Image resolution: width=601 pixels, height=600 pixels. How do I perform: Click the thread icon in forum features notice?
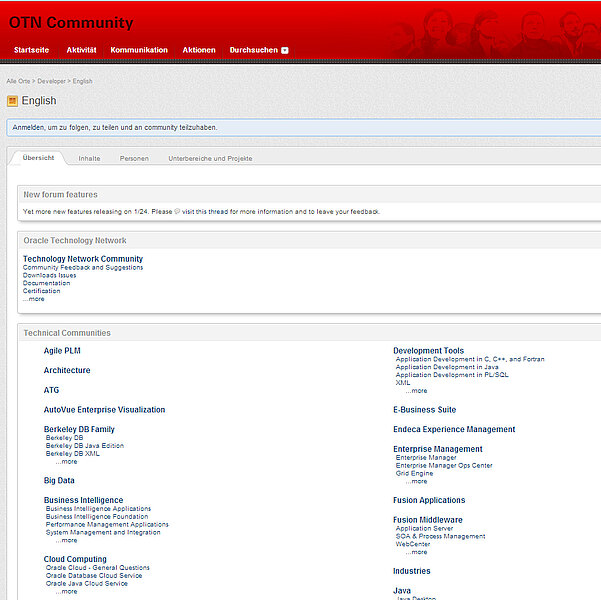(x=178, y=212)
